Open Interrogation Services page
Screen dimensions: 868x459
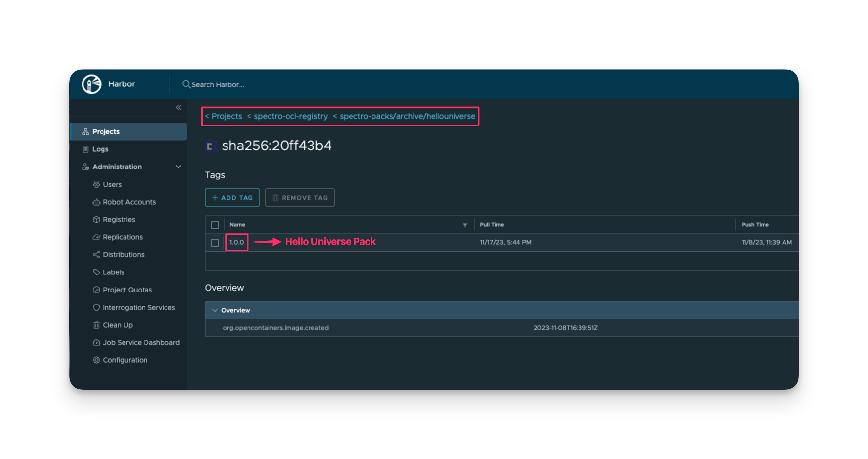tap(139, 308)
